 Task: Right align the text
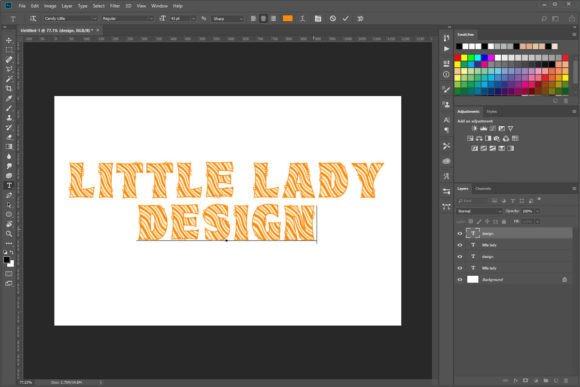[273, 18]
